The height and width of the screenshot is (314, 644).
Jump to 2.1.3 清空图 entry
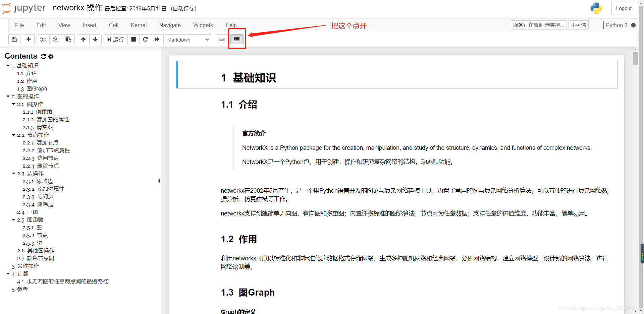38,127
